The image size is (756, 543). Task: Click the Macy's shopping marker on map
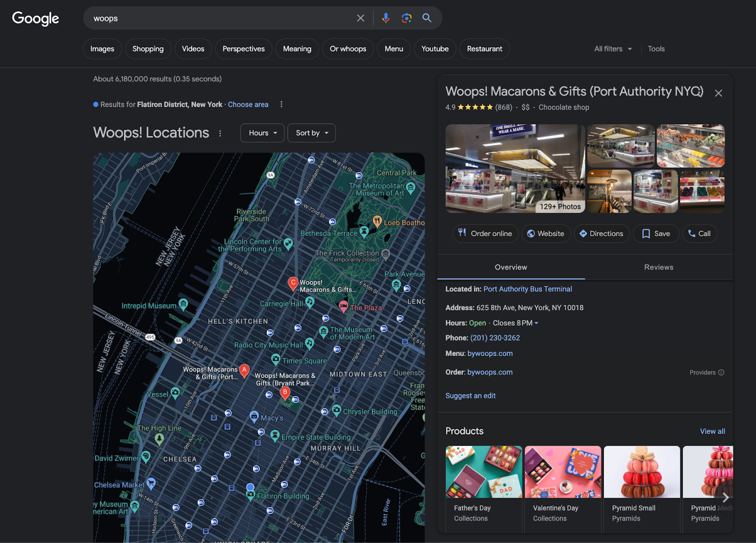pos(254,416)
